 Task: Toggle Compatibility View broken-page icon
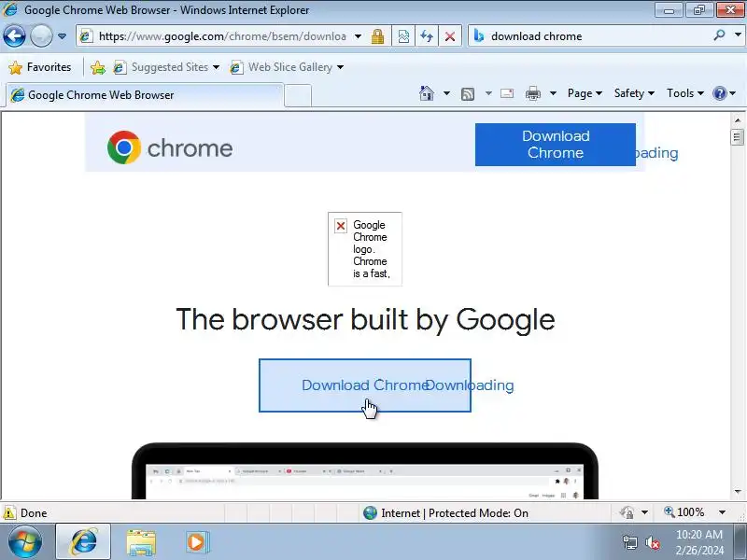point(403,36)
